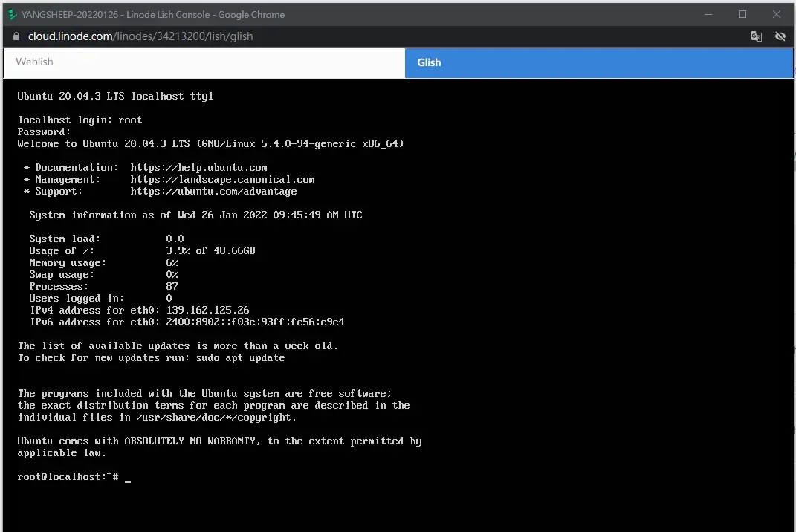796x532 pixels.
Task: Click the 'Ubuntu 20.04.3 LTS localhost tty1' line
Action: click(x=115, y=97)
